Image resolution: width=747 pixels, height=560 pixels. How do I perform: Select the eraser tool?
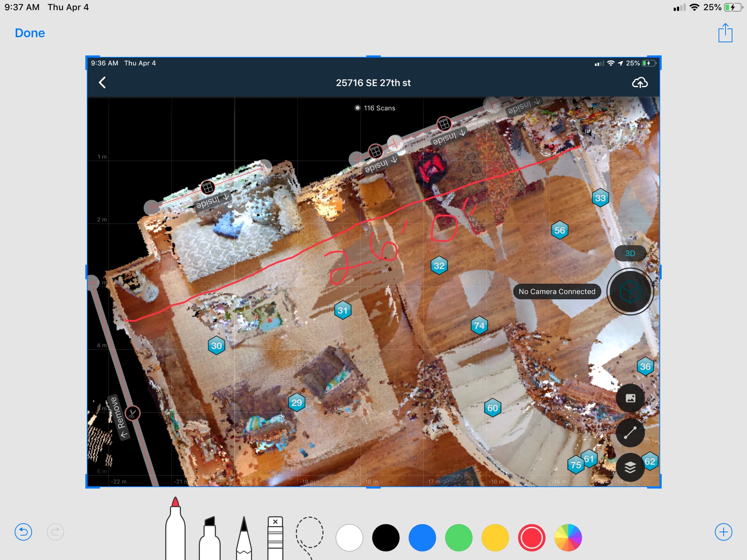pyautogui.click(x=275, y=538)
